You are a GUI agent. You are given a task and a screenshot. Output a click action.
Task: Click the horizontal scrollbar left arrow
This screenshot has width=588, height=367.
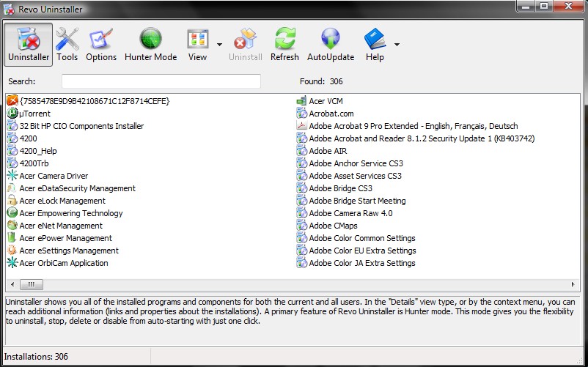tap(12, 285)
